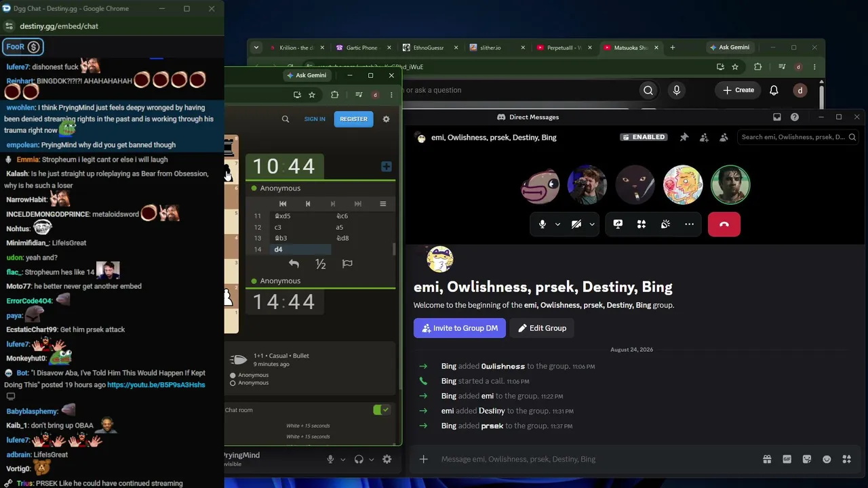Open Activities launcher in call controls
The height and width of the screenshot is (488, 868).
click(642, 224)
